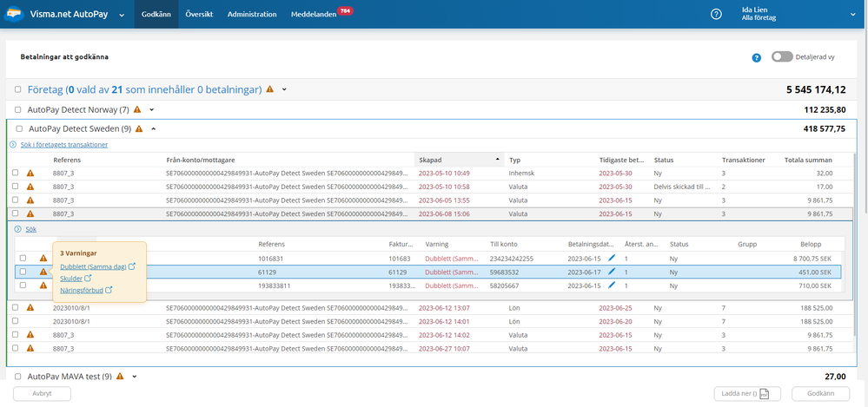Collapse the AutoPay Detect Sweden group

pyautogui.click(x=154, y=128)
